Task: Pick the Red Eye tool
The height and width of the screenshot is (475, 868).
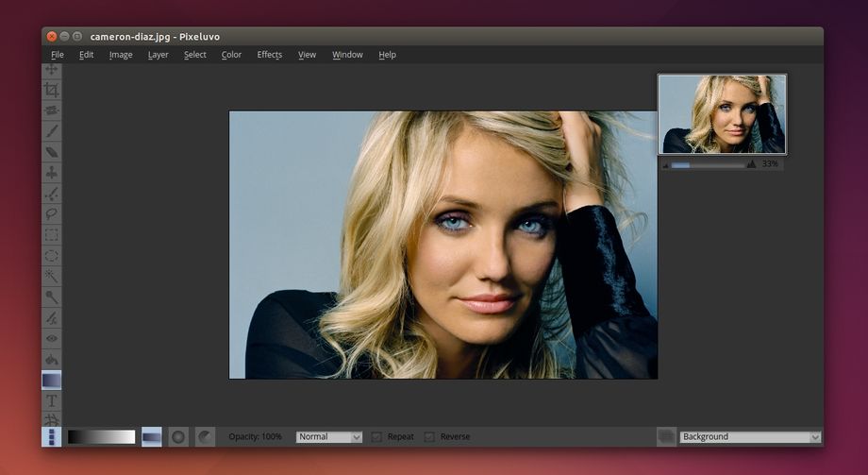Action: [x=52, y=338]
